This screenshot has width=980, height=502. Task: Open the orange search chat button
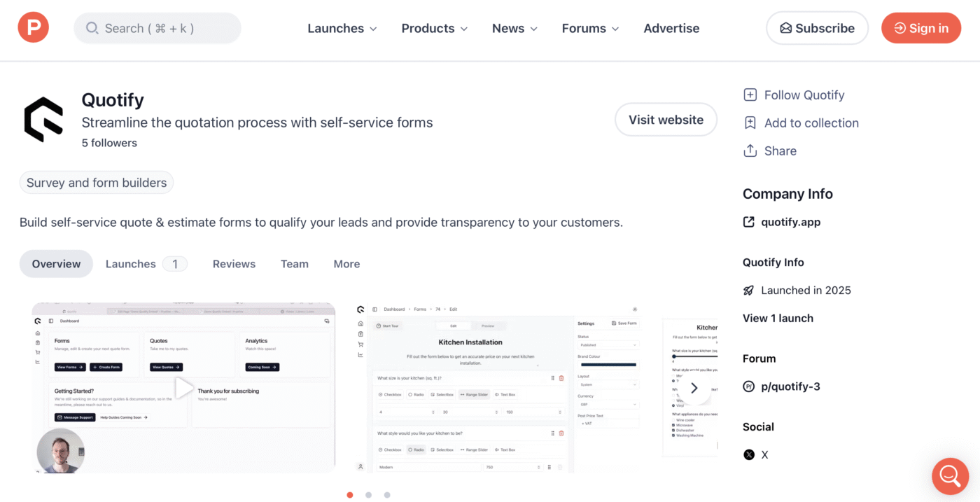(950, 476)
